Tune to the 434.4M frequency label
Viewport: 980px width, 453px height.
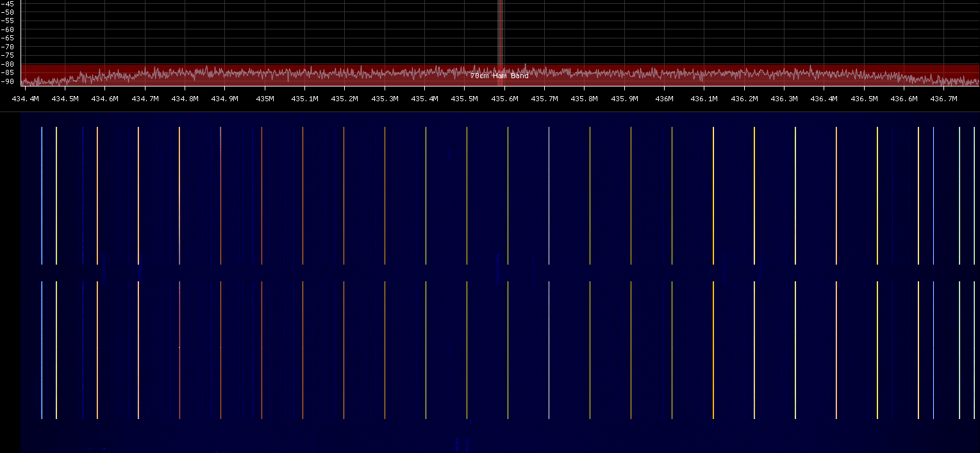coord(26,99)
